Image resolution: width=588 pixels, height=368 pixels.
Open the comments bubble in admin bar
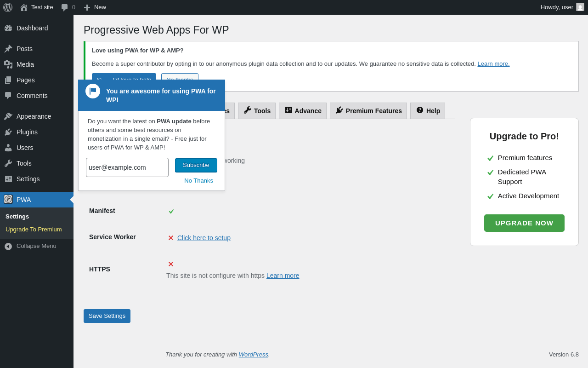(x=68, y=7)
